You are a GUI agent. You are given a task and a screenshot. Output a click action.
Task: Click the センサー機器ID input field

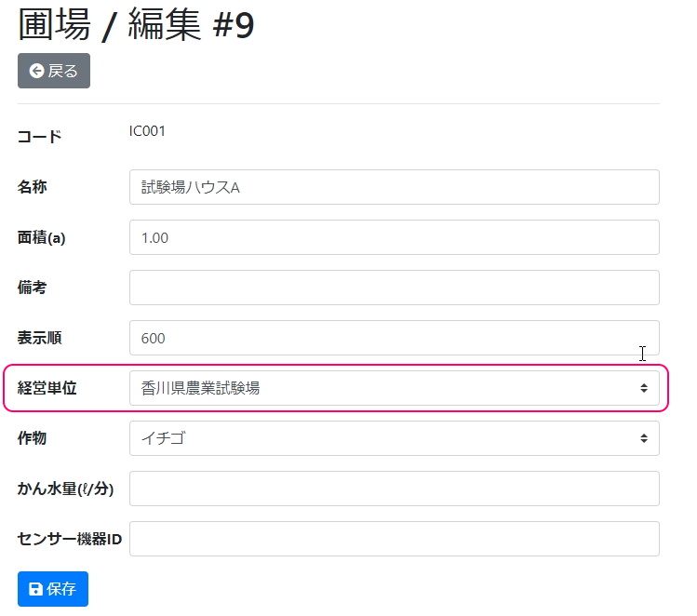coord(394,539)
